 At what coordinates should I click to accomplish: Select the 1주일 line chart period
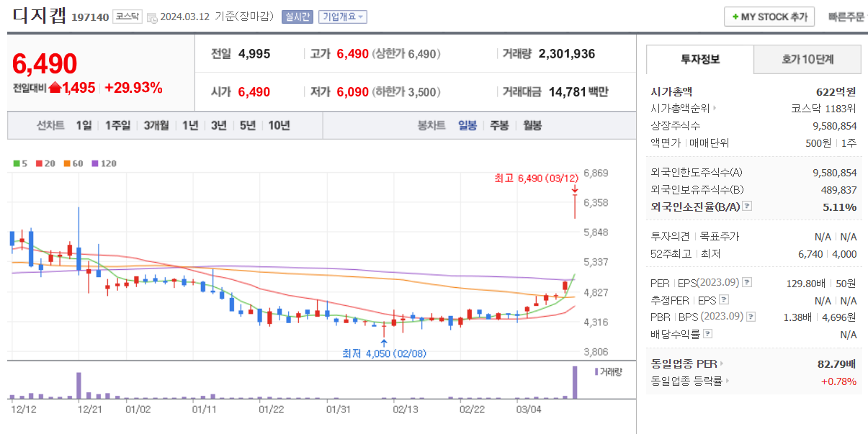[x=117, y=125]
